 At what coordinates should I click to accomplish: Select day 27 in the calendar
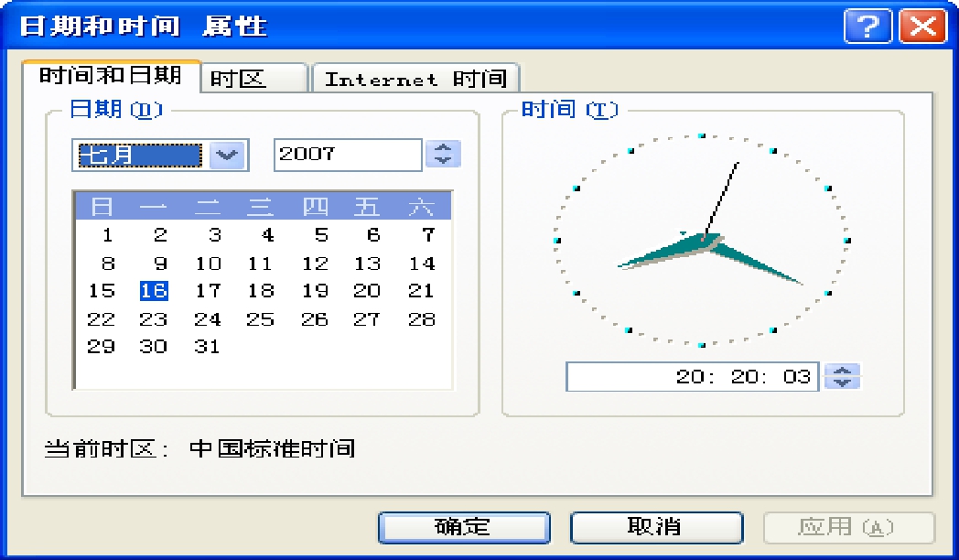click(367, 319)
